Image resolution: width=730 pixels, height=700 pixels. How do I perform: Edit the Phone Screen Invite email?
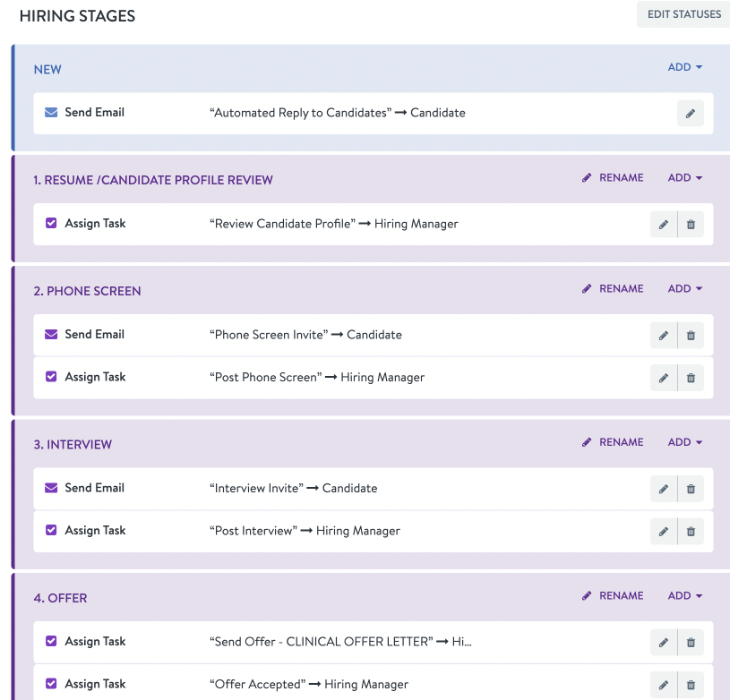click(664, 336)
